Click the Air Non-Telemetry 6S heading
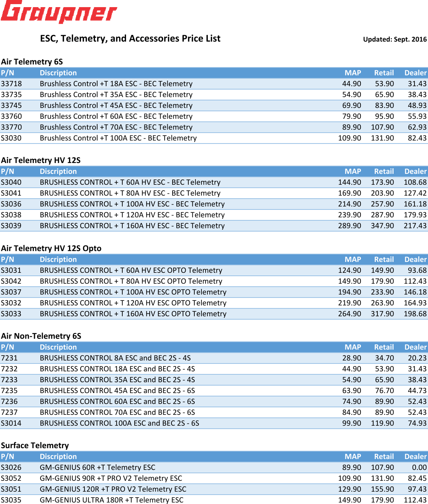This screenshot has width=428, height=504. (x=41, y=336)
